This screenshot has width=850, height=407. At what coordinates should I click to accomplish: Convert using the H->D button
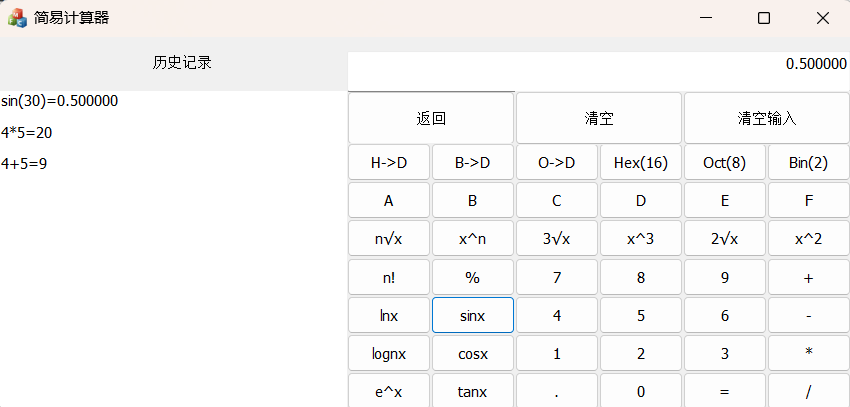coord(389,162)
